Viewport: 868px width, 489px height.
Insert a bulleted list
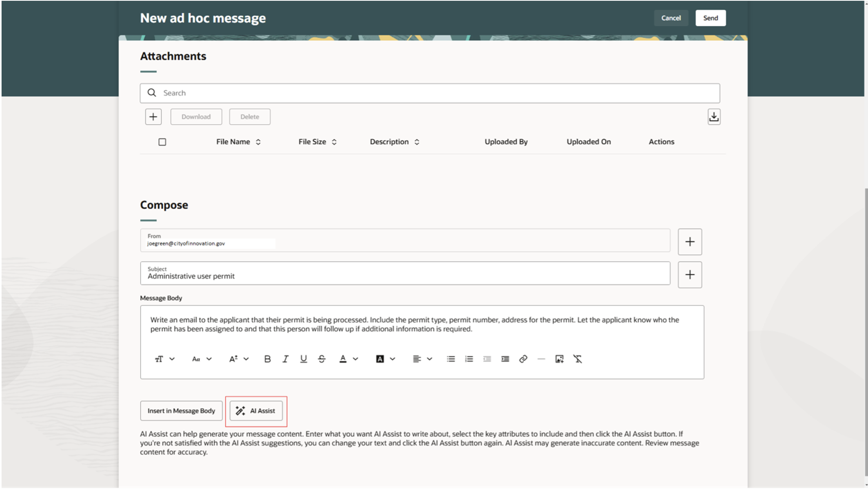(x=450, y=359)
